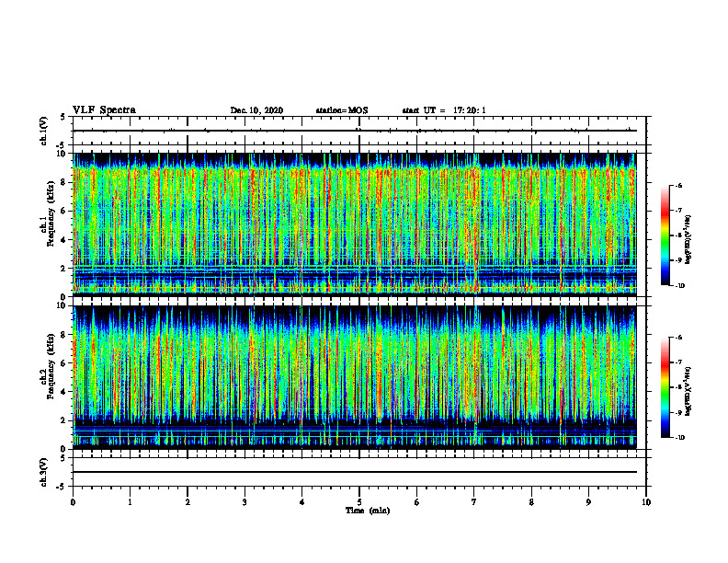This screenshot has height=563, width=728.
Task: Click the "9" tick on Time axis
Action: [x=588, y=502]
